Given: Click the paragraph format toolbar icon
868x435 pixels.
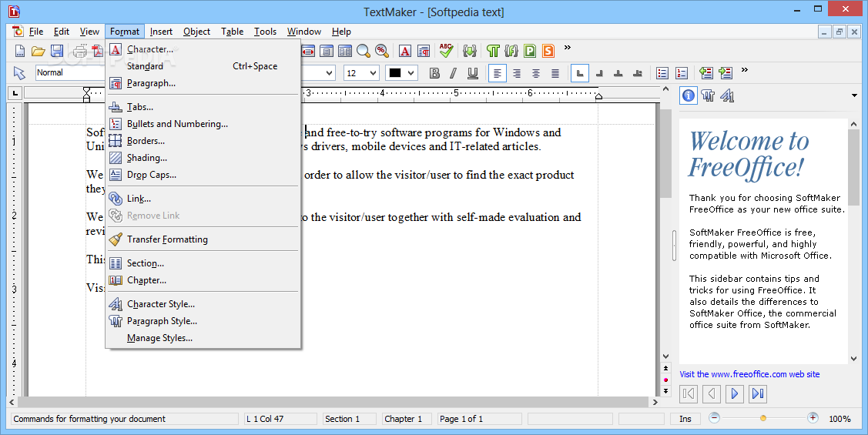Looking at the screenshot, I should click(424, 52).
